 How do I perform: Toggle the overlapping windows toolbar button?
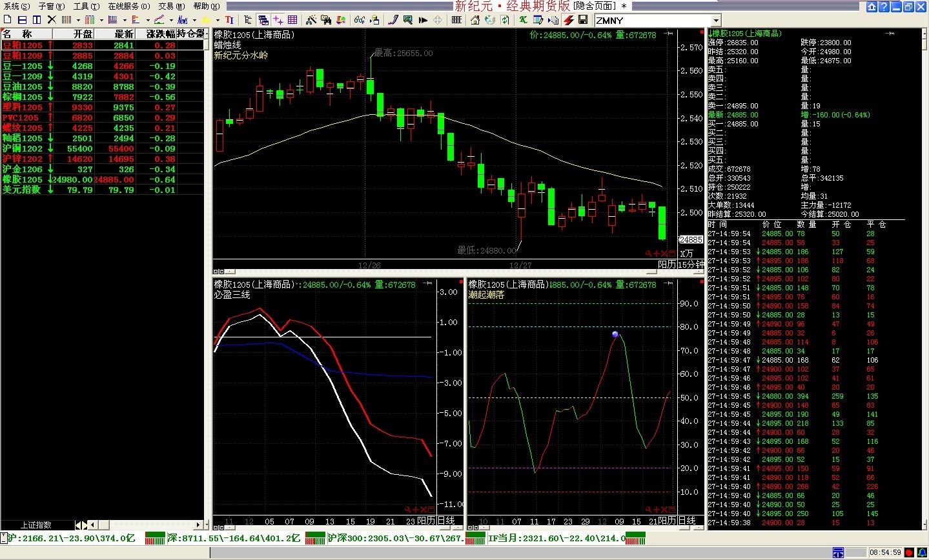pyautogui.click(x=263, y=20)
